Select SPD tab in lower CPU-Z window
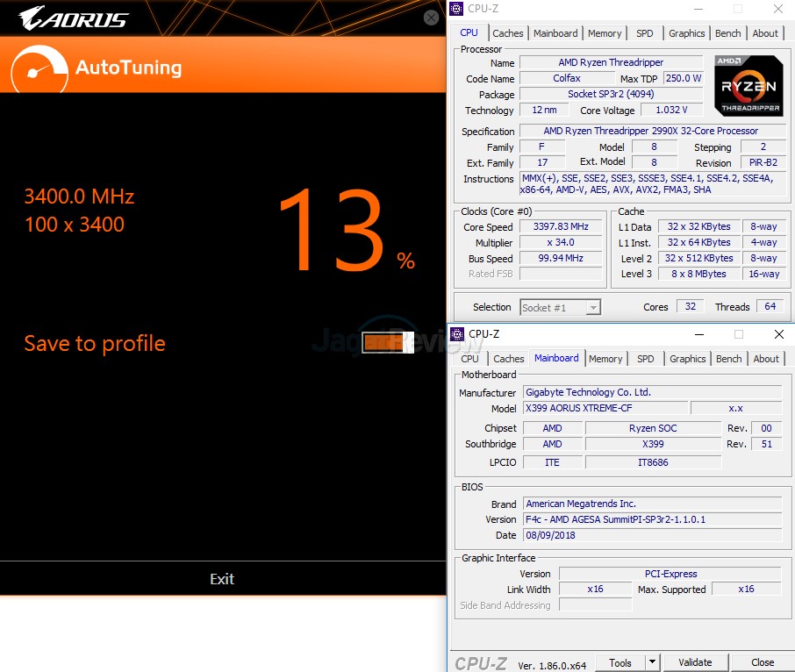795x672 pixels. pos(646,359)
